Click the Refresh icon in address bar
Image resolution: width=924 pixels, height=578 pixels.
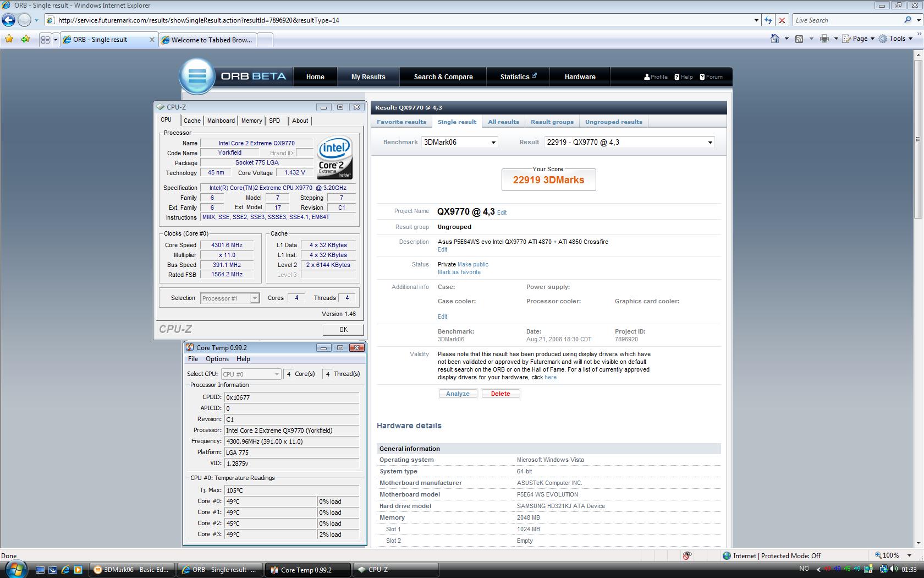(x=768, y=20)
